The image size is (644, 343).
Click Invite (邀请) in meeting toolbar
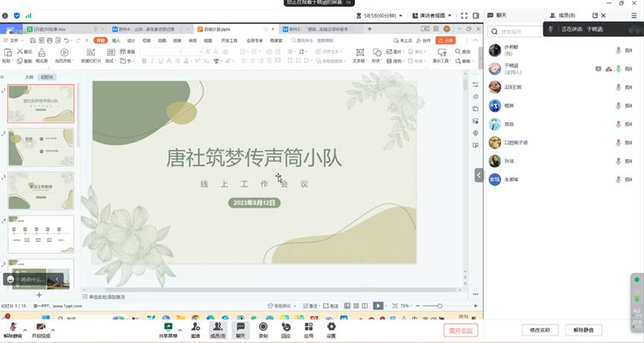coord(195,330)
